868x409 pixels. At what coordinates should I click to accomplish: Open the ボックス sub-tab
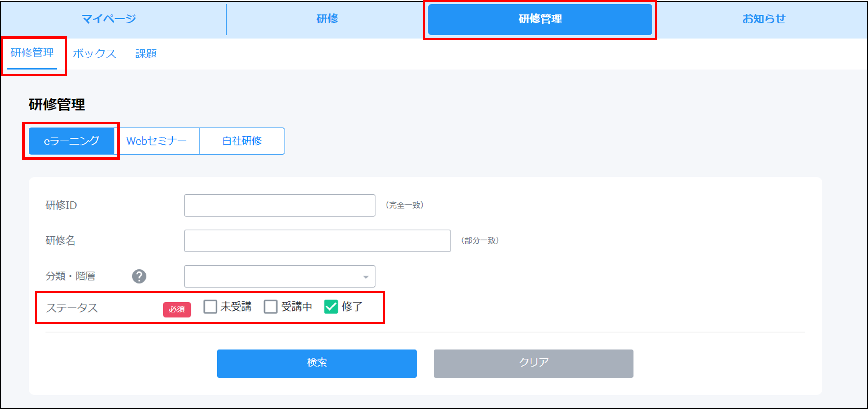[94, 54]
